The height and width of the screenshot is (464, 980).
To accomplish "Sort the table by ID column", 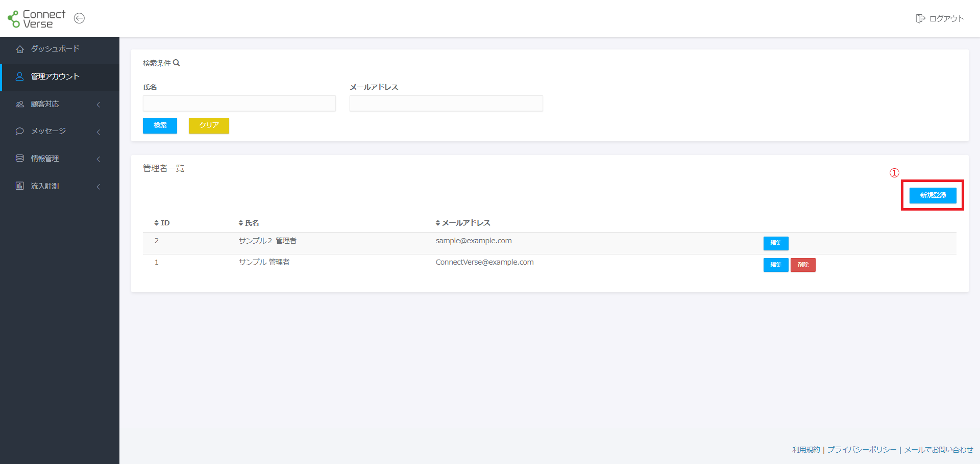I will pos(162,223).
